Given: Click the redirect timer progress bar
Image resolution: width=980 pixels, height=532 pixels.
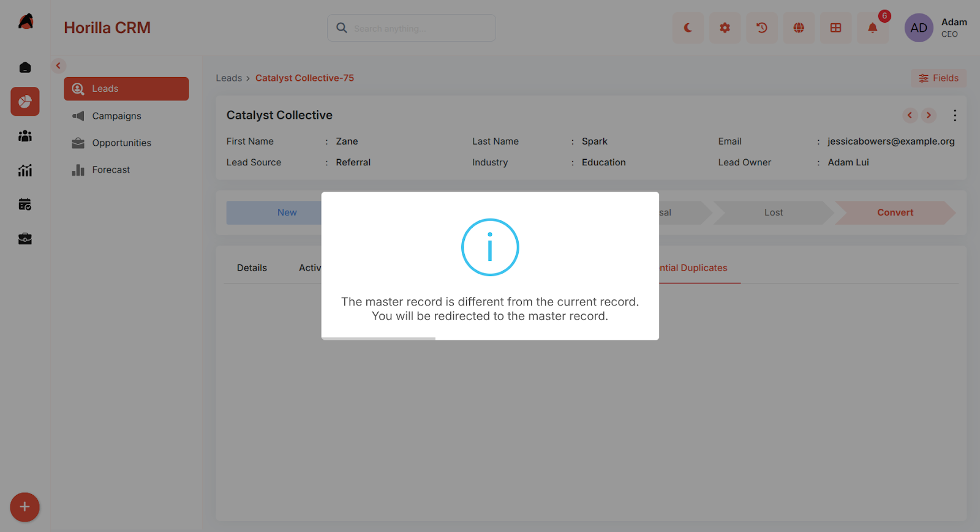Looking at the screenshot, I should pos(379,338).
